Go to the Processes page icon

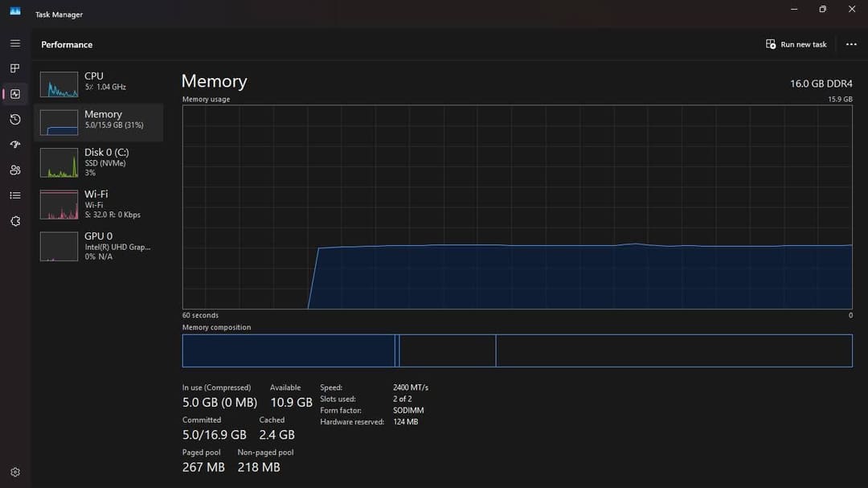(x=15, y=68)
